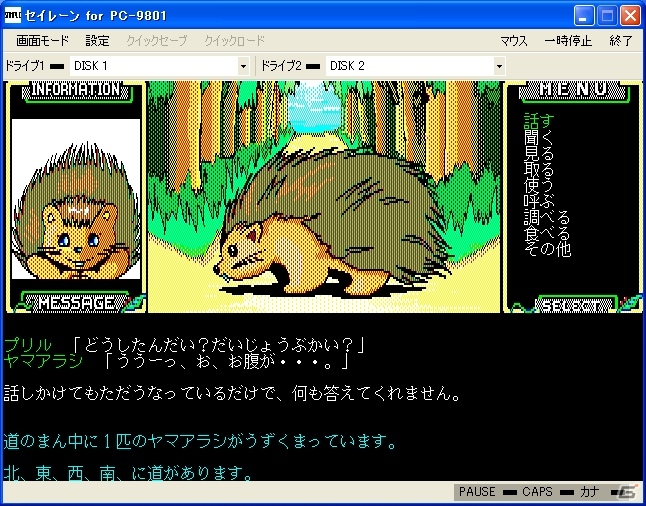This screenshot has height=506, width=646.
Task: Select 調べる command in game menu
Action: click(547, 217)
